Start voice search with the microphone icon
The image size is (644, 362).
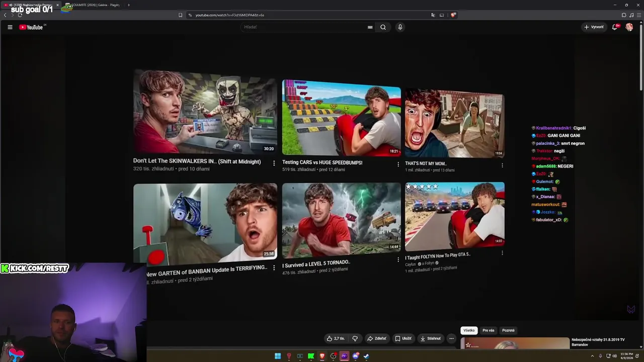click(400, 27)
